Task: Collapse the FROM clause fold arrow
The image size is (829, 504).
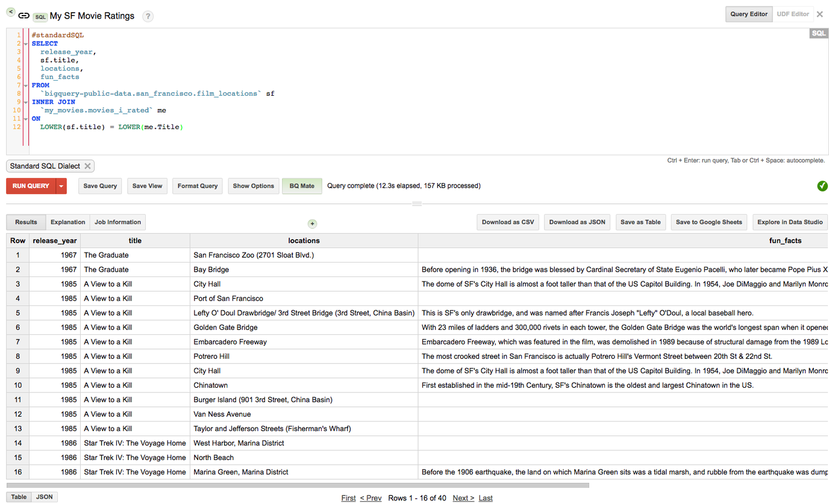Action: (x=26, y=86)
